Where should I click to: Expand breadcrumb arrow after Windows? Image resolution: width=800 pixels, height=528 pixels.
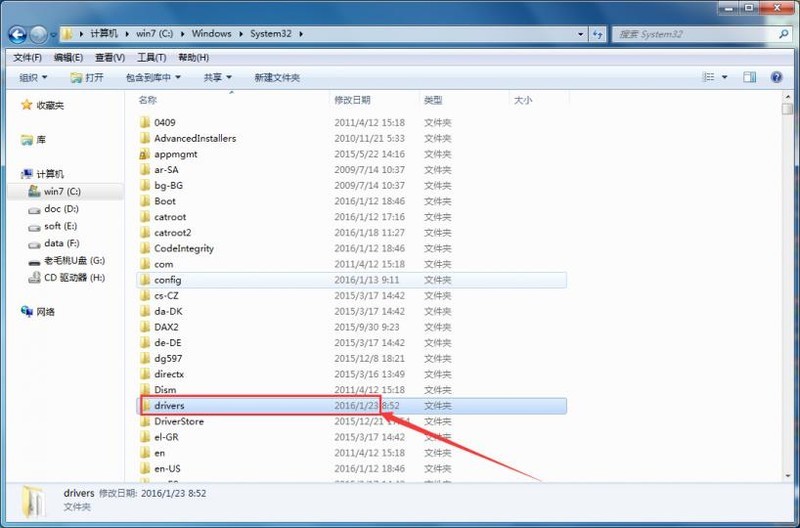pos(240,34)
